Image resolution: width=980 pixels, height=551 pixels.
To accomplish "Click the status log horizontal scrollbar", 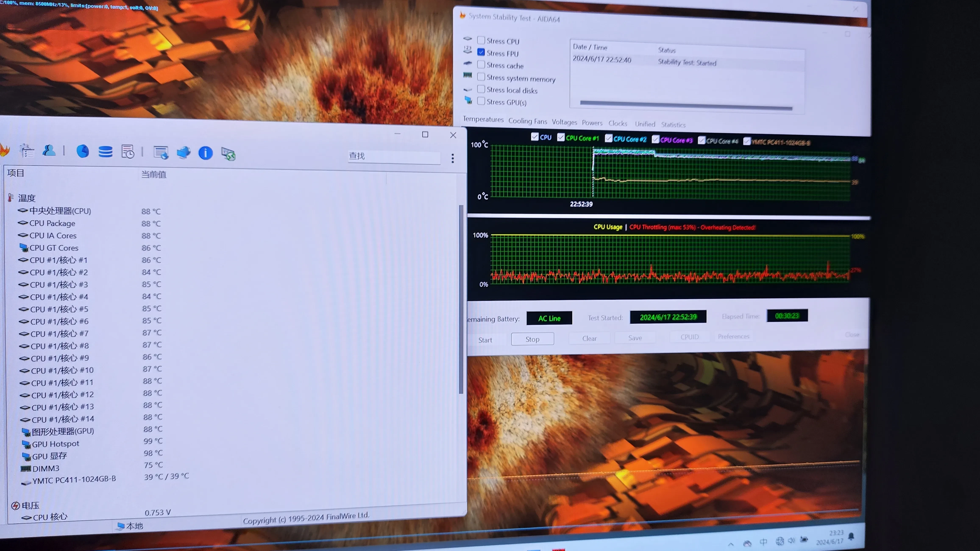I will tap(686, 105).
